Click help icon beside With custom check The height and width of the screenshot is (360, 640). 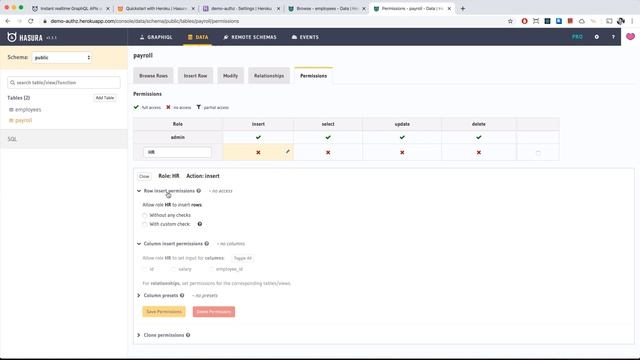pyautogui.click(x=200, y=224)
